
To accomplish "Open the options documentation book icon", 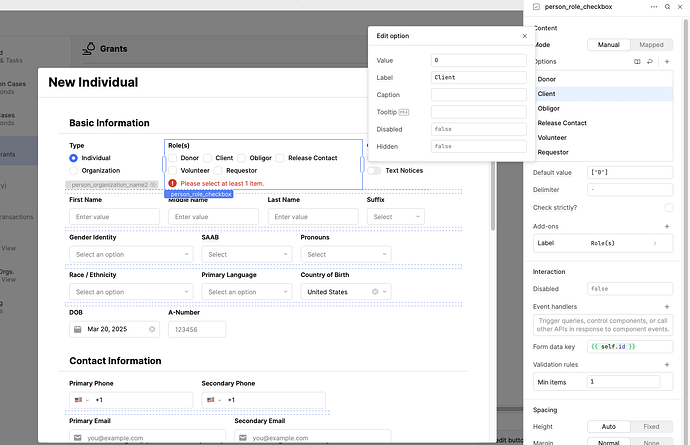I will (637, 62).
